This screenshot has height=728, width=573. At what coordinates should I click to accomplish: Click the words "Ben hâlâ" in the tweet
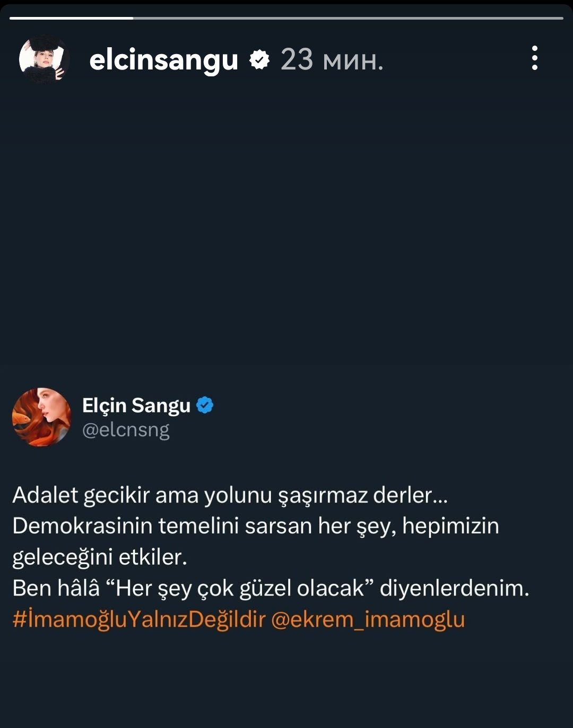[56, 589]
